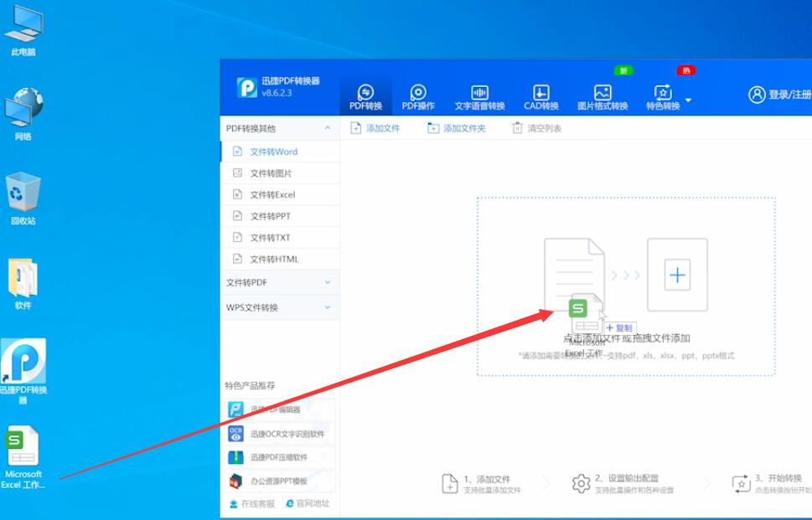Select 文件转Word in the sidebar
This screenshot has width=812, height=520.
280,152
